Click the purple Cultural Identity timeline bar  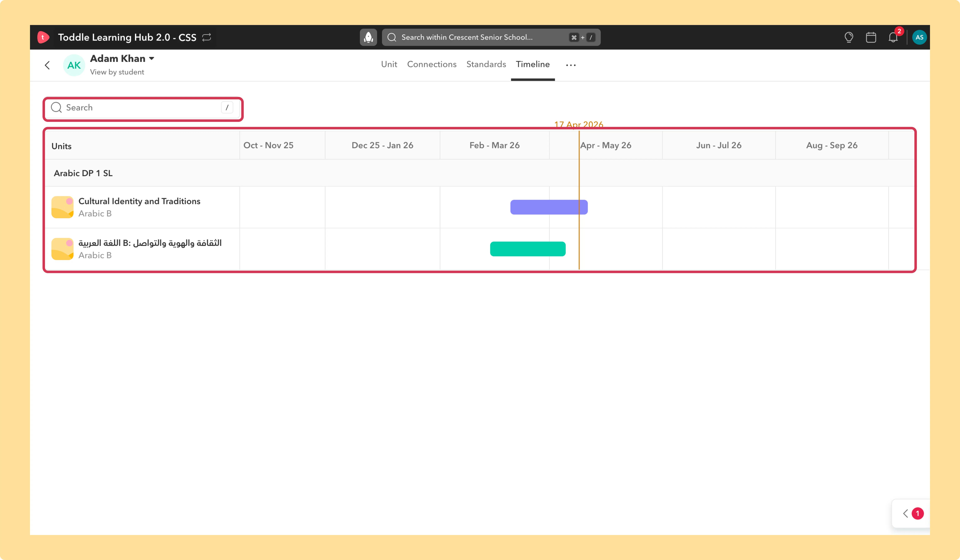549,207
